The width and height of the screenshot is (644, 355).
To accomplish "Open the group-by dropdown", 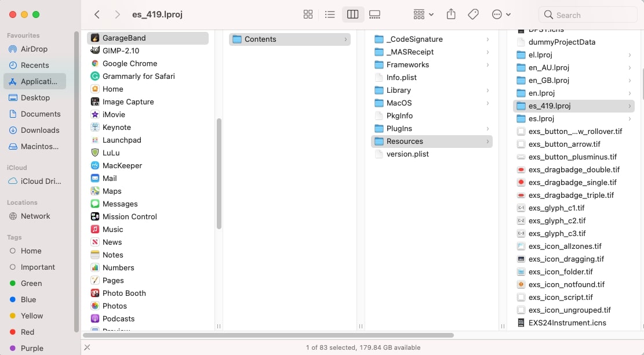I will [424, 15].
